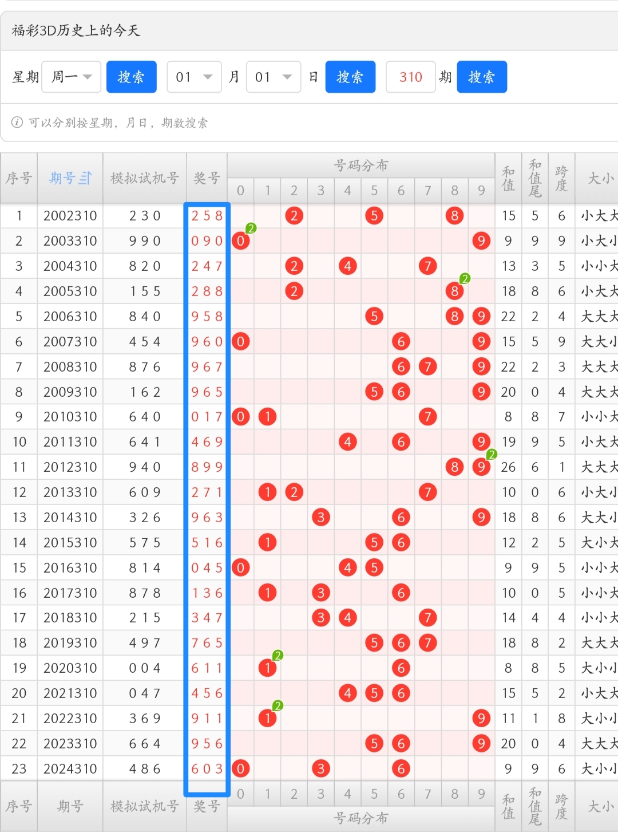The height and width of the screenshot is (840, 618).
Task: Click winning number 090 in row 2
Action: coord(207,241)
